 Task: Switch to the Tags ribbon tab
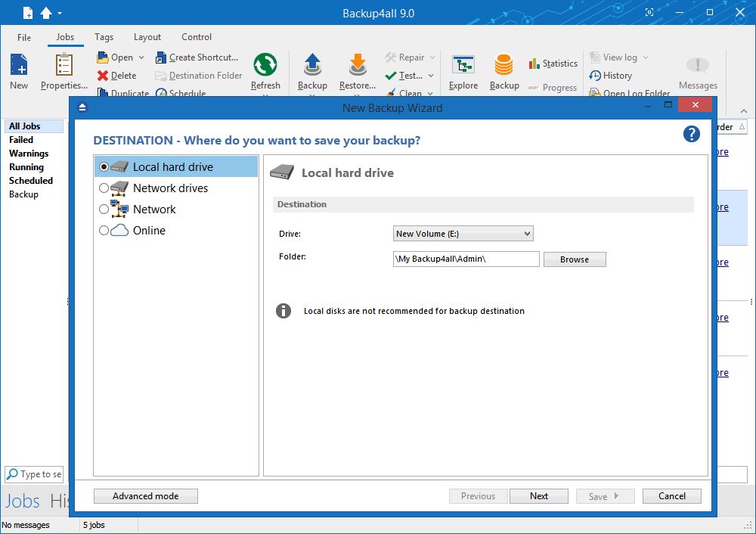click(104, 37)
